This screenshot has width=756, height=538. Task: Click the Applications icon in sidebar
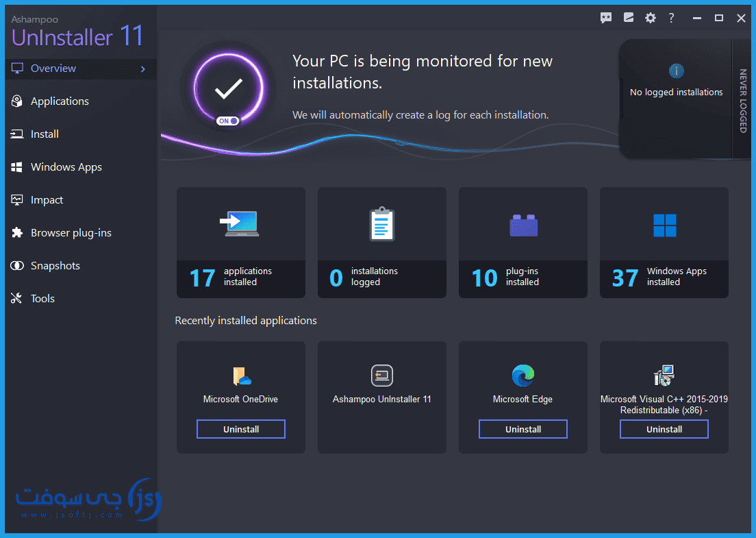17,101
